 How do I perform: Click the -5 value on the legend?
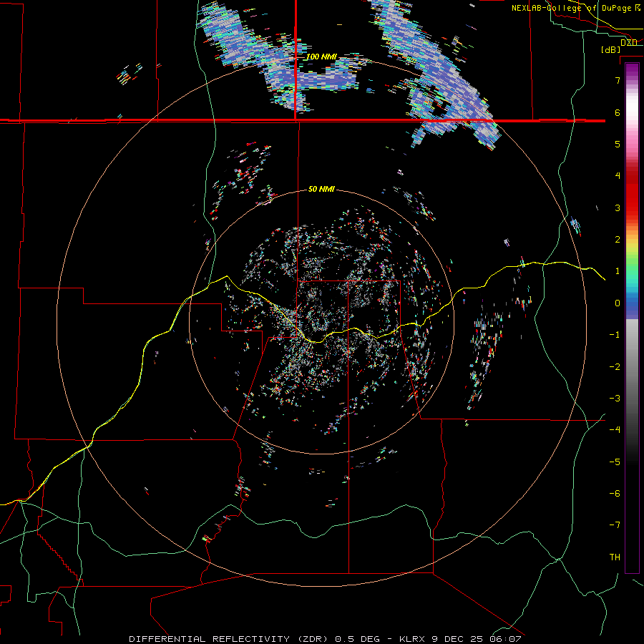click(x=615, y=462)
